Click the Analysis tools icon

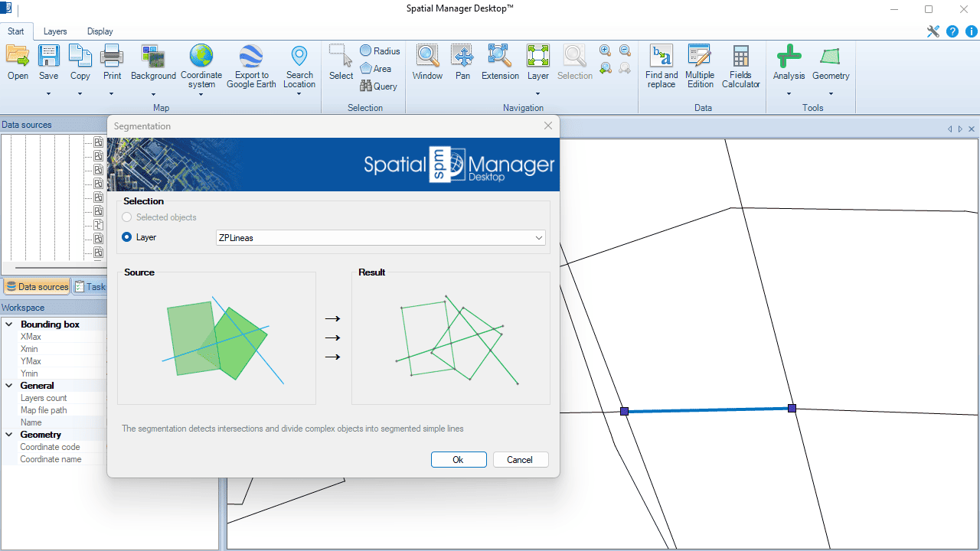tap(789, 55)
